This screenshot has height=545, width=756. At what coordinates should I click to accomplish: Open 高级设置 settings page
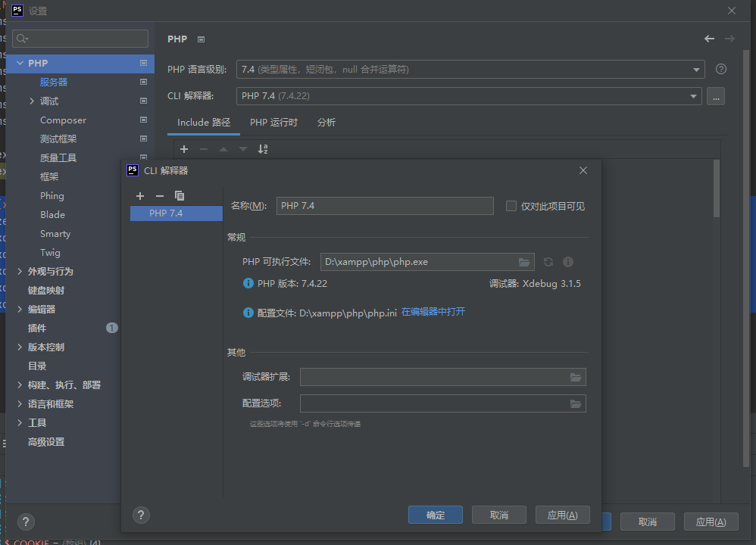[46, 442]
